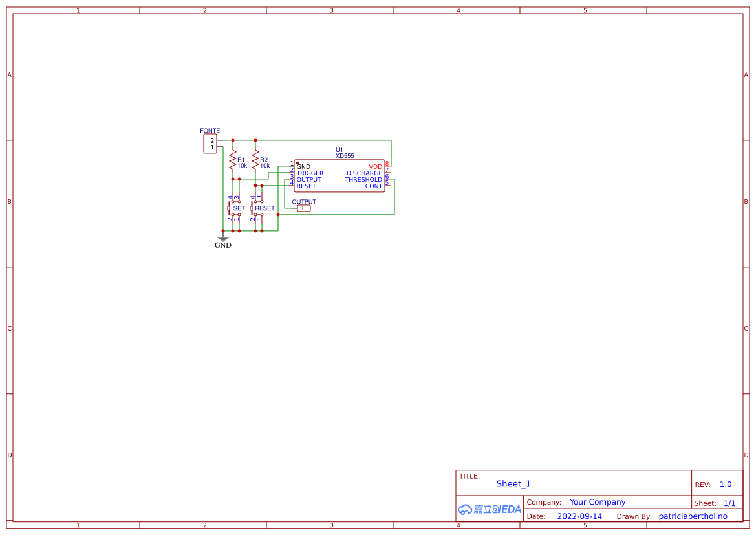Select the OUTPUT connector pin 1 box

303,208
